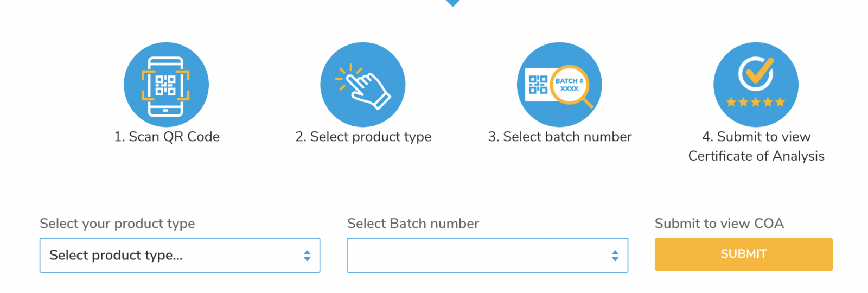The image size is (868, 293).
Task: Click the batch number magnifier icon
Action: [x=559, y=85]
